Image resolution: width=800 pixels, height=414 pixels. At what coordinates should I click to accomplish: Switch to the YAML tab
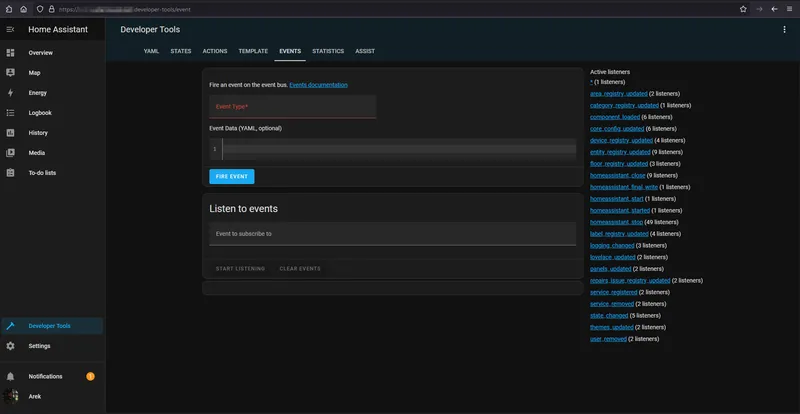(152, 51)
